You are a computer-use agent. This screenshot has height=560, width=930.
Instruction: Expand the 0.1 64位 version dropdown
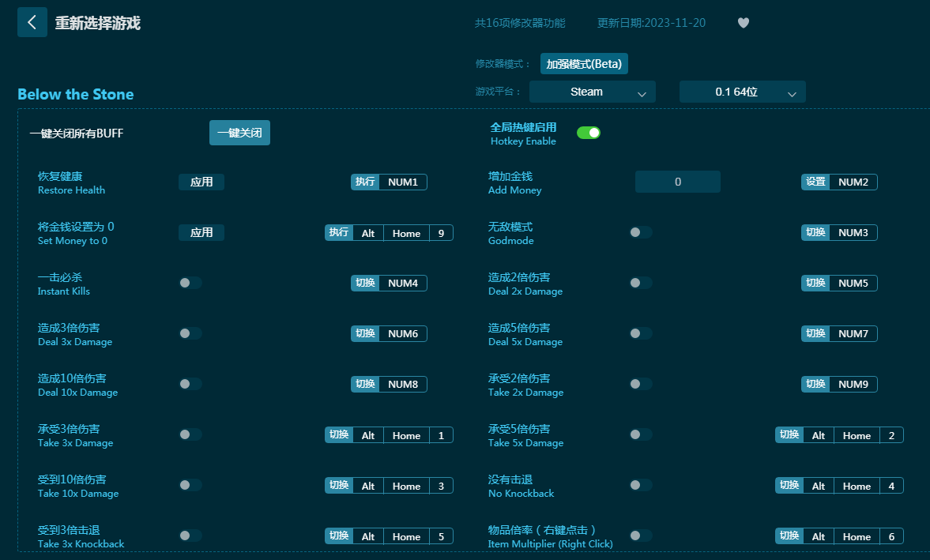tap(742, 92)
